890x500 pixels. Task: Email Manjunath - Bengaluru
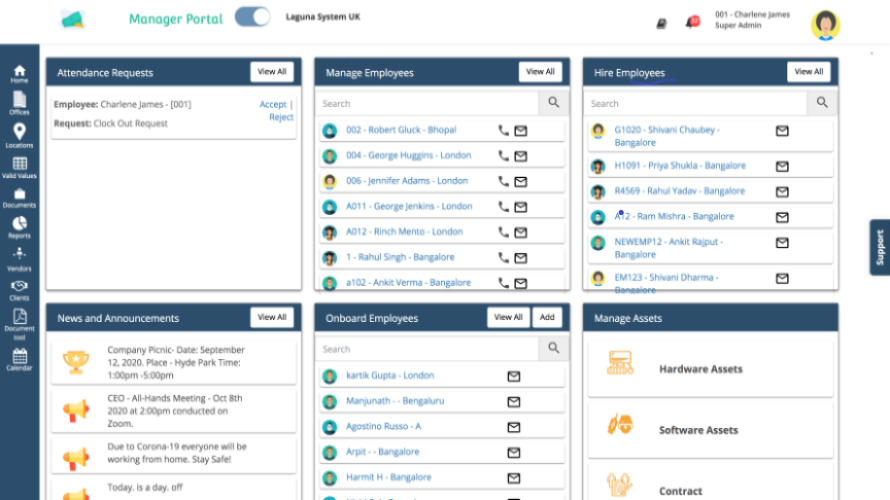(514, 402)
